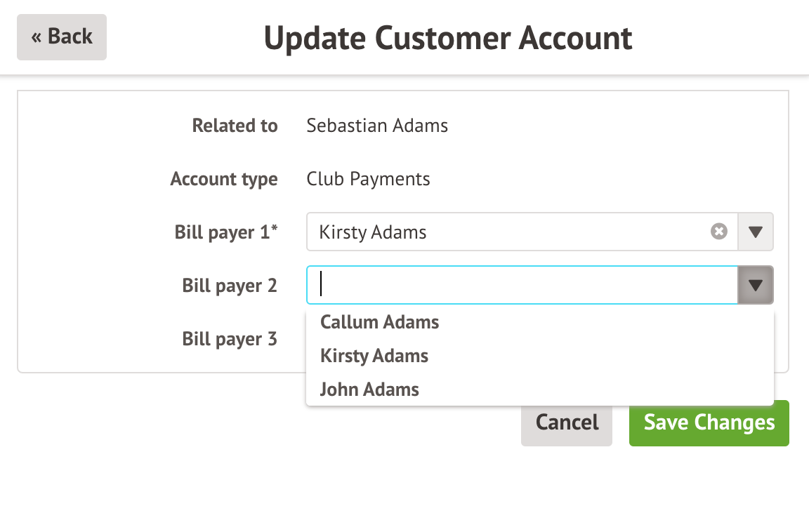Choose Kirsty Adams in the dropdown list
The width and height of the screenshot is (809, 532).
click(x=374, y=356)
